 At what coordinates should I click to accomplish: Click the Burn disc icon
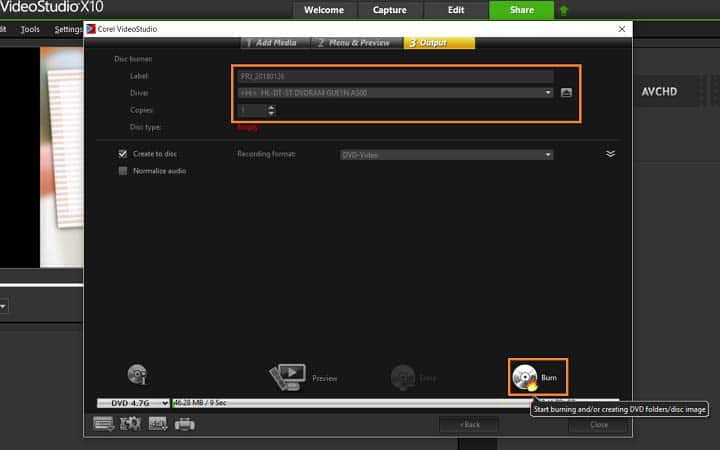point(526,377)
